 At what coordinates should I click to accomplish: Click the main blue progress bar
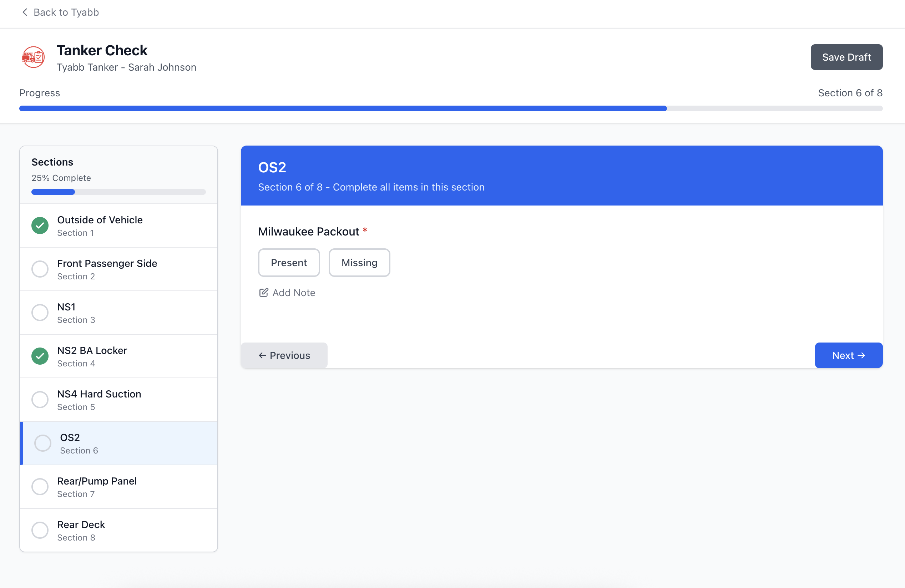click(451, 109)
